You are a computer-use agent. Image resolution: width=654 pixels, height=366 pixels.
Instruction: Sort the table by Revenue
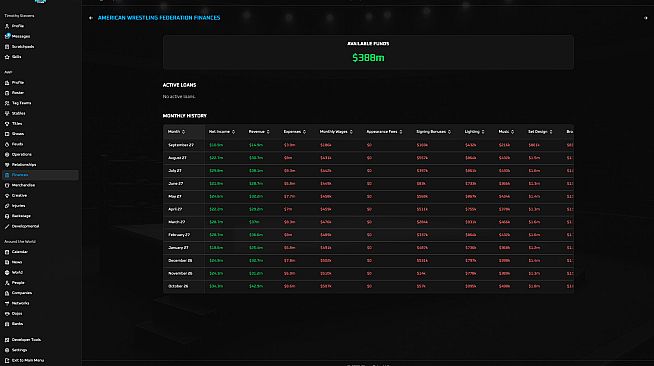[259, 132]
